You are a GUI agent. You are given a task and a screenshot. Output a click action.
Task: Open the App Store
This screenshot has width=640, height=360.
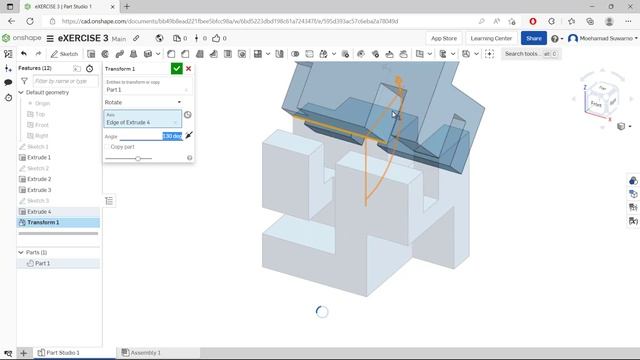[x=444, y=38]
